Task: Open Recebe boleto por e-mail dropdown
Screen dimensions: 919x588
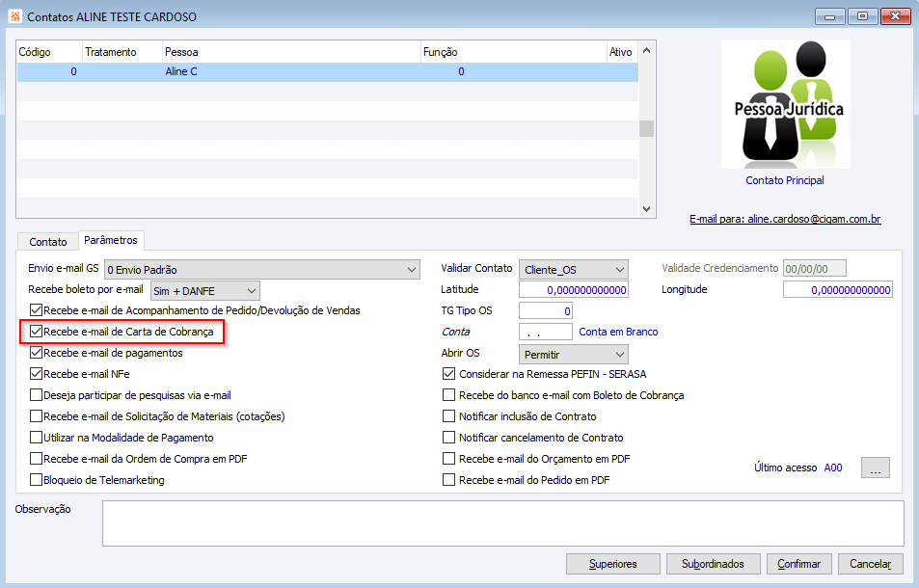Action: 205,291
